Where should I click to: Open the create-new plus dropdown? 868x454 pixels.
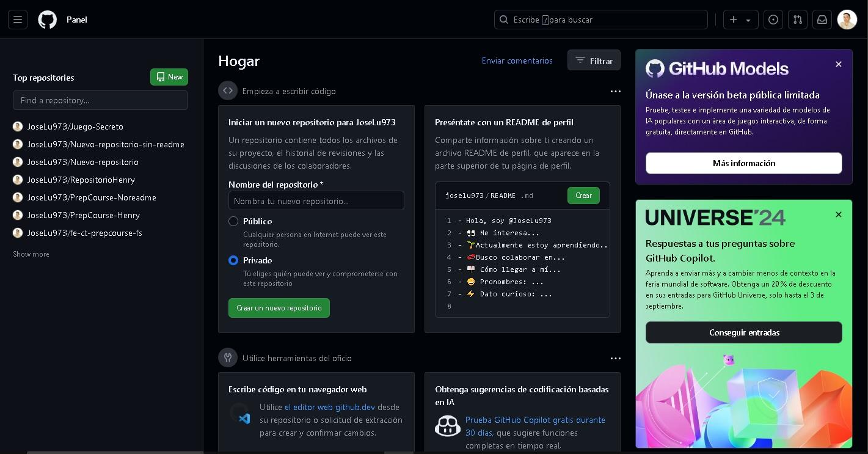pos(741,20)
